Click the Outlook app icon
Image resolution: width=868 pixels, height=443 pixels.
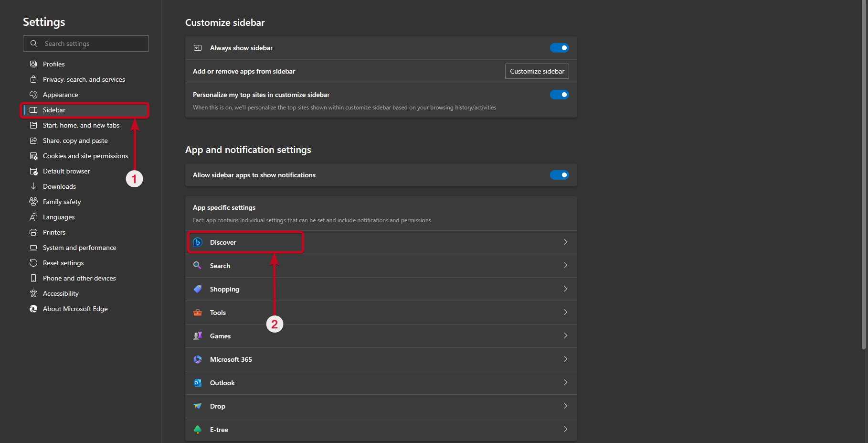tap(197, 382)
